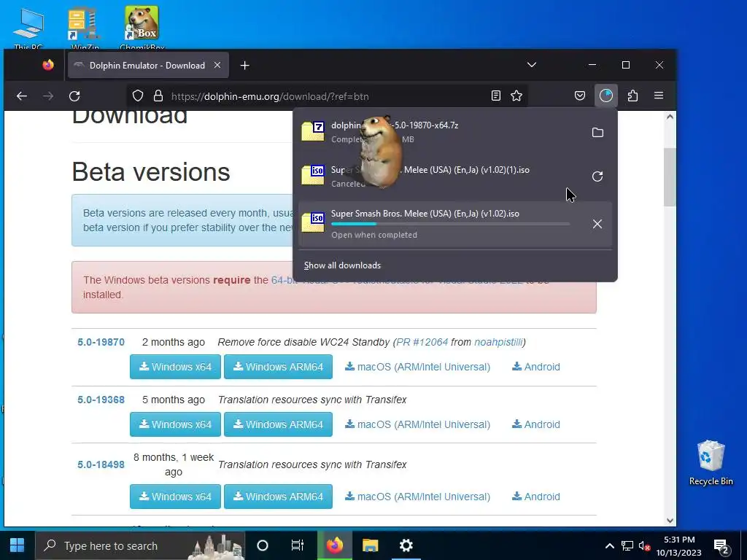
Task: Download 5.0-19870 macOS universal build
Action: pyautogui.click(x=418, y=367)
